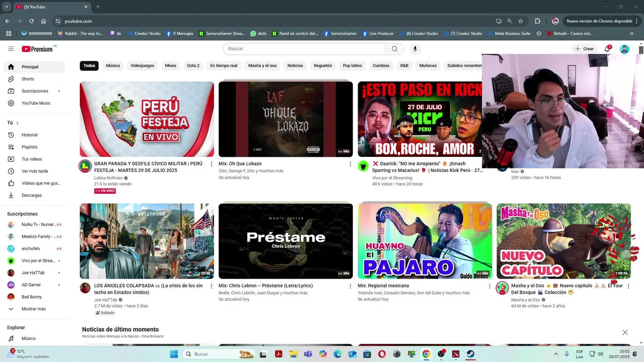This screenshot has width=644, height=362.
Task: Select the Música filter chip
Action: click(x=113, y=65)
